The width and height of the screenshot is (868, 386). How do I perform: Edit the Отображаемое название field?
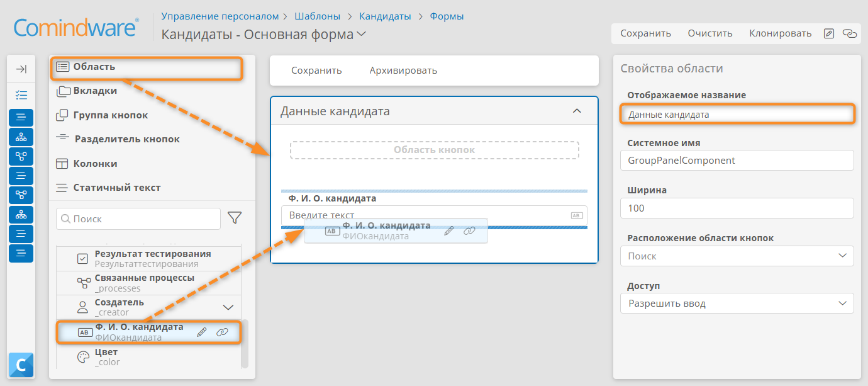[737, 115]
